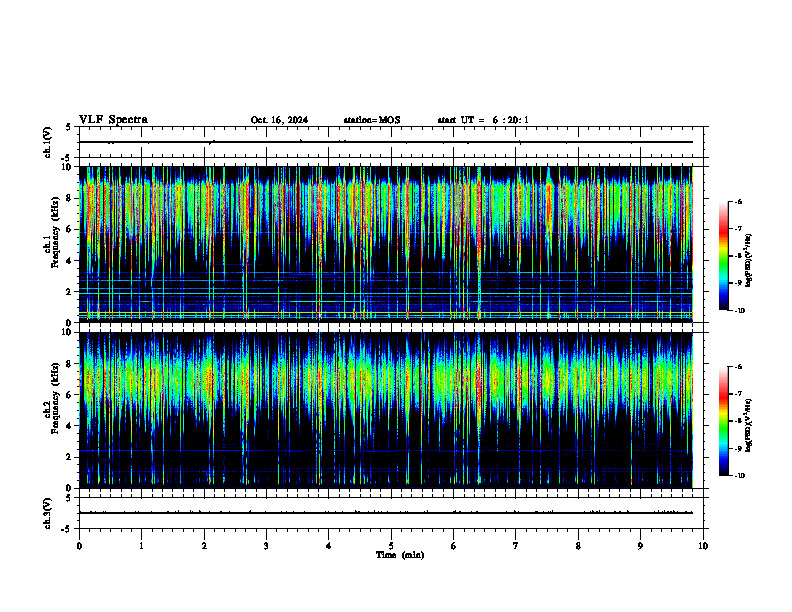Click time-axis tick label "2"
792x612 pixels.
204,546
